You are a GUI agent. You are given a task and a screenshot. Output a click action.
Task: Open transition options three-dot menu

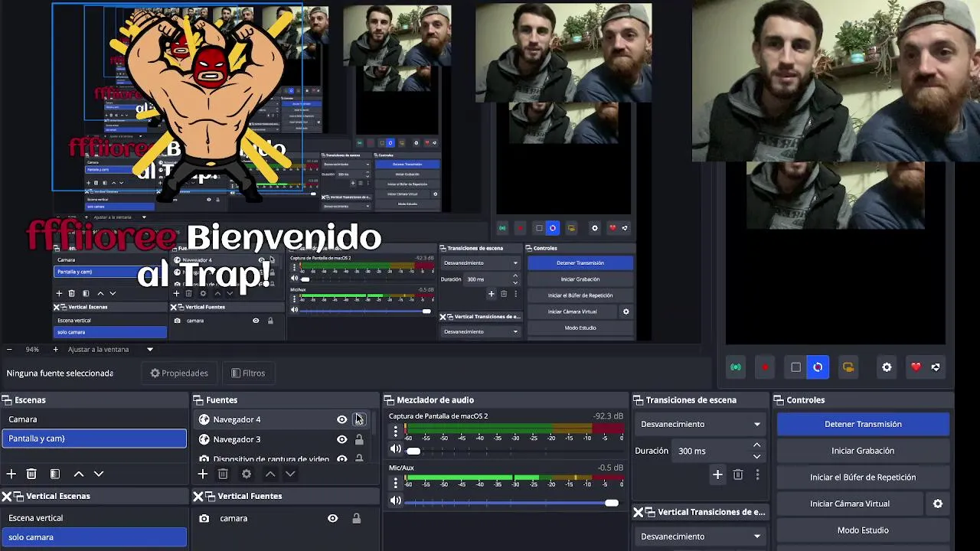pos(757,474)
